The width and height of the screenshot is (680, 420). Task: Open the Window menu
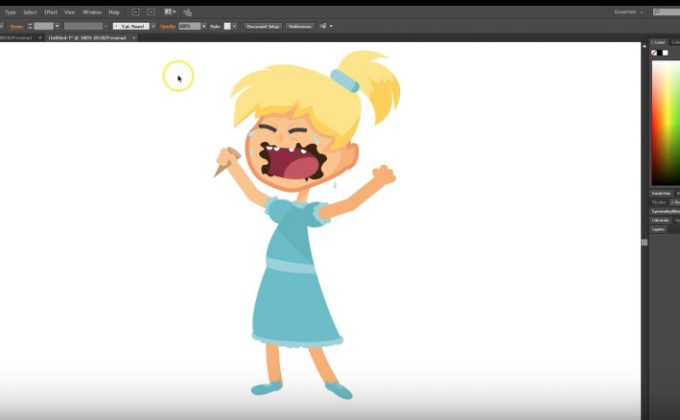click(x=92, y=12)
